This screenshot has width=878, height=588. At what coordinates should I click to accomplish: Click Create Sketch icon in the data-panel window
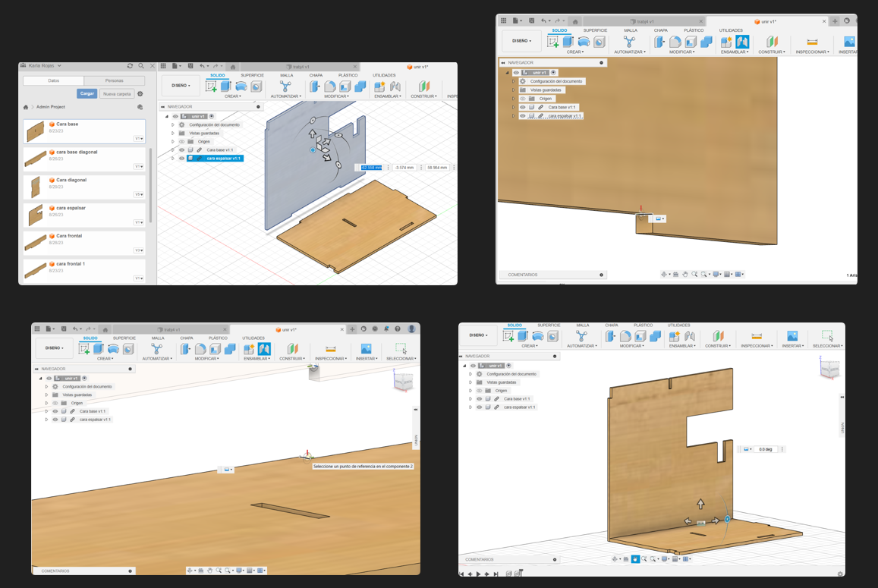pos(211,86)
